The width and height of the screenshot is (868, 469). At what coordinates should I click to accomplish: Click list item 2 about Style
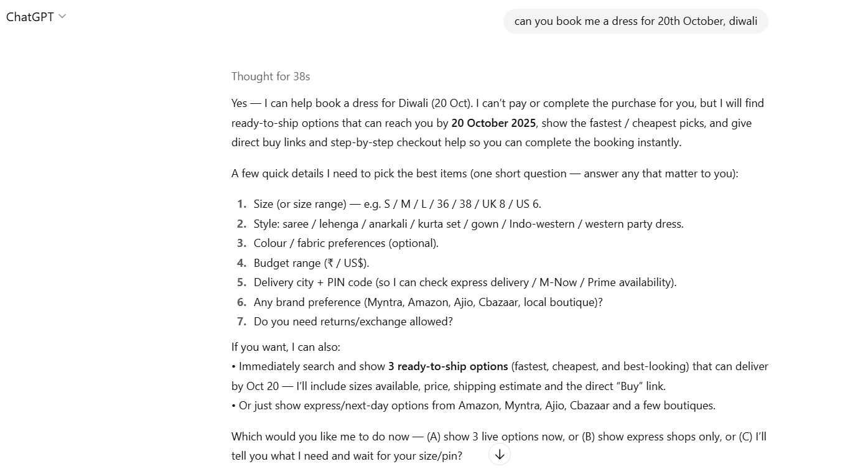coord(468,224)
